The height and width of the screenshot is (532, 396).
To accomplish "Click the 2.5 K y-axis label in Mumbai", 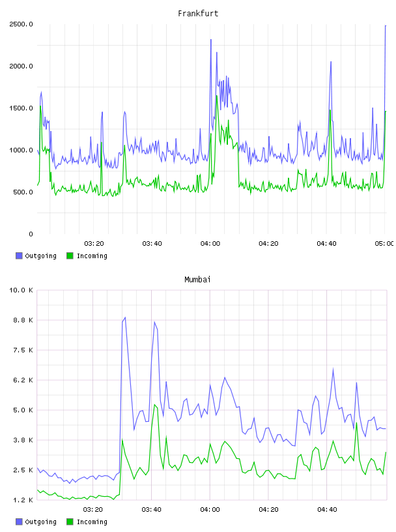I will coord(23,470).
